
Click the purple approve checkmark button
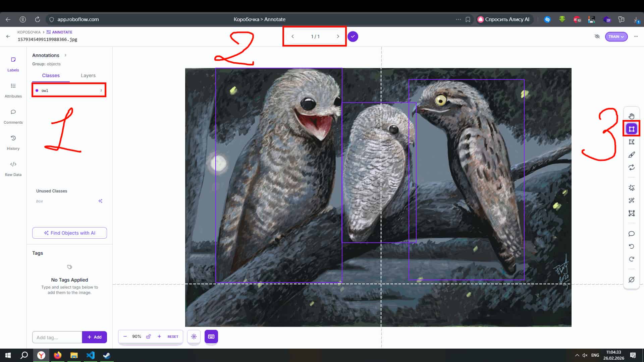pyautogui.click(x=353, y=37)
